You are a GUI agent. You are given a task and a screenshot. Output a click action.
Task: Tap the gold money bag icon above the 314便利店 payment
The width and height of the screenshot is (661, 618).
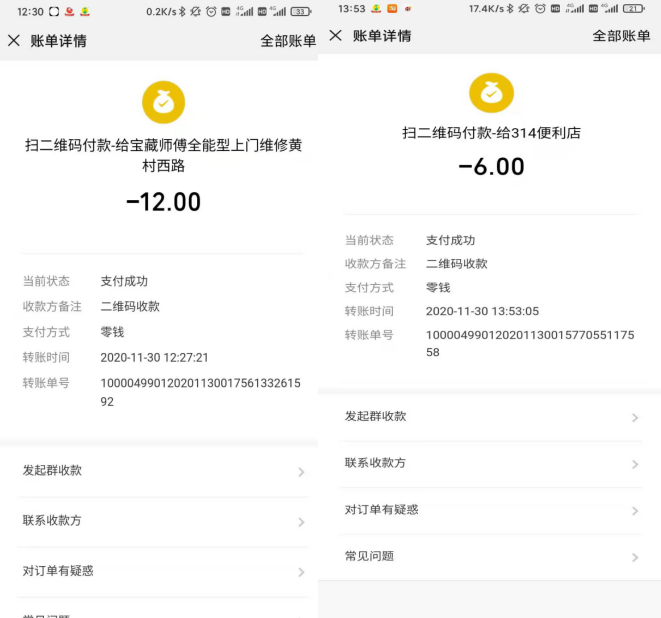click(x=491, y=93)
